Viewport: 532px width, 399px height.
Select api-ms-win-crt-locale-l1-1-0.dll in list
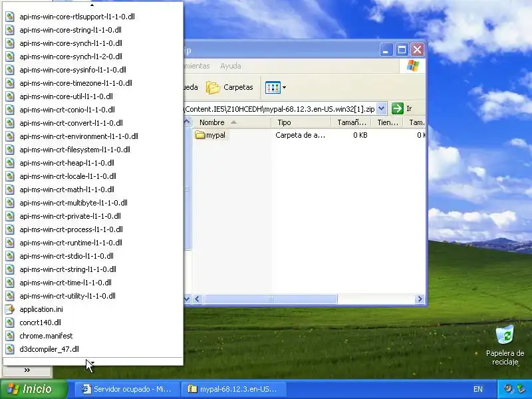click(x=68, y=176)
